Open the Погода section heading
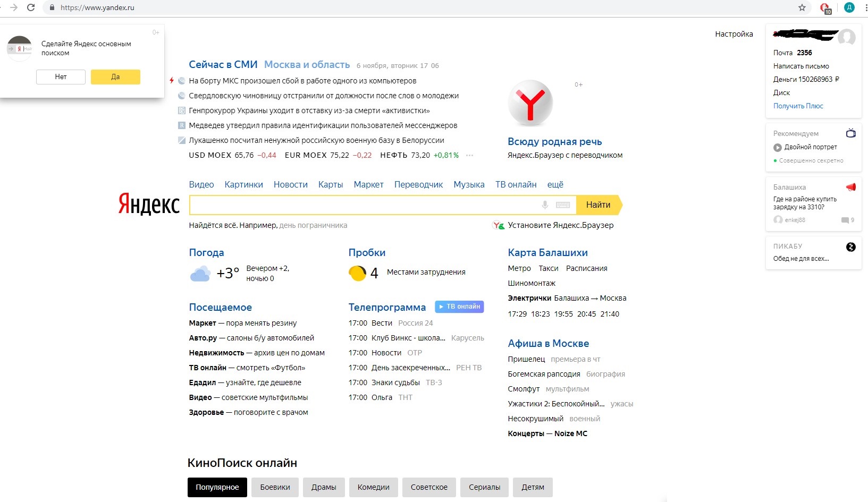868x502 pixels. [206, 252]
